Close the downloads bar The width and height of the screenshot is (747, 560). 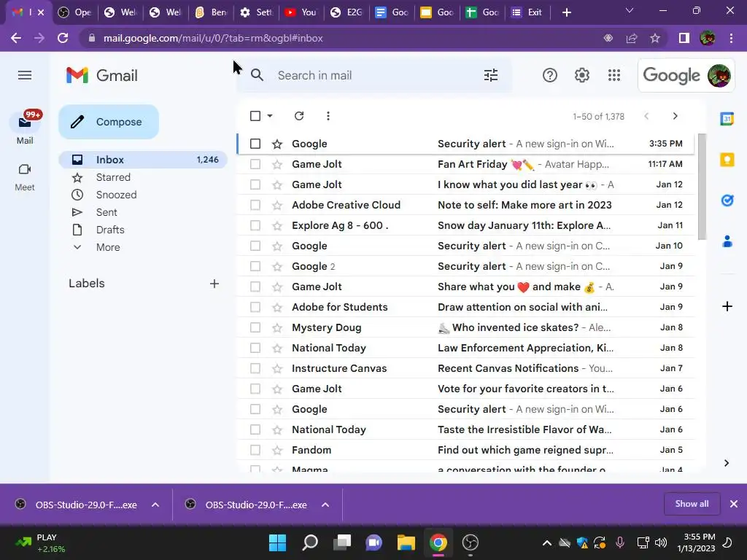(734, 504)
